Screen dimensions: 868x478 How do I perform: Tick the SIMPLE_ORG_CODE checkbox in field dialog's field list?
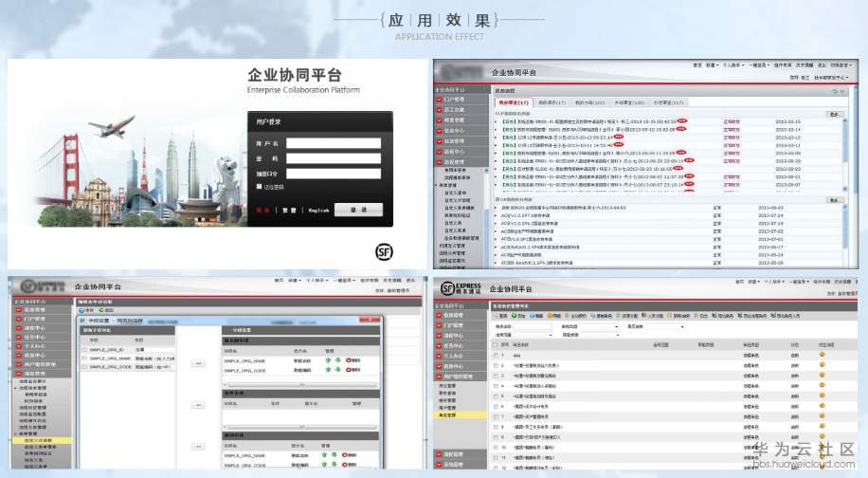tap(84, 367)
